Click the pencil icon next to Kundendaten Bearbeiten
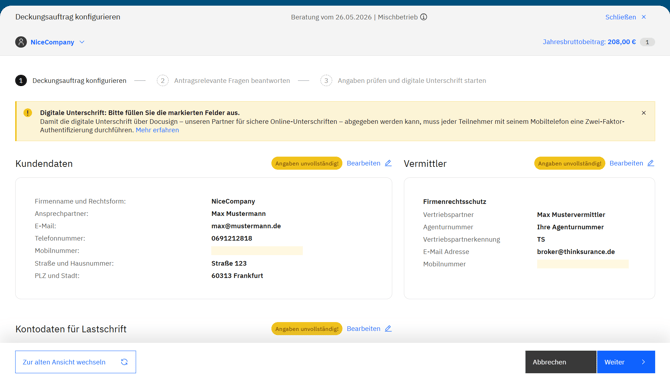Screen dimensions: 670x381 388,163
